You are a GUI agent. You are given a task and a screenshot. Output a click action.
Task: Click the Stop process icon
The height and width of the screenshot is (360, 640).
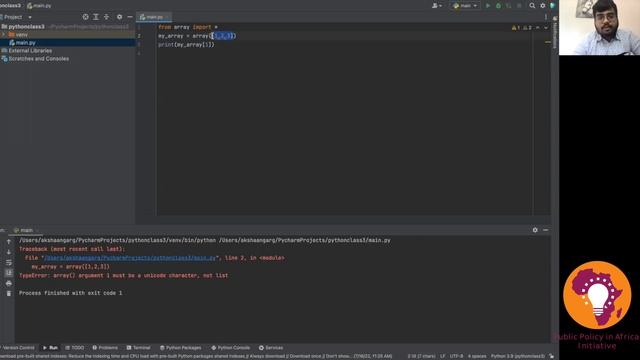[x=519, y=6]
